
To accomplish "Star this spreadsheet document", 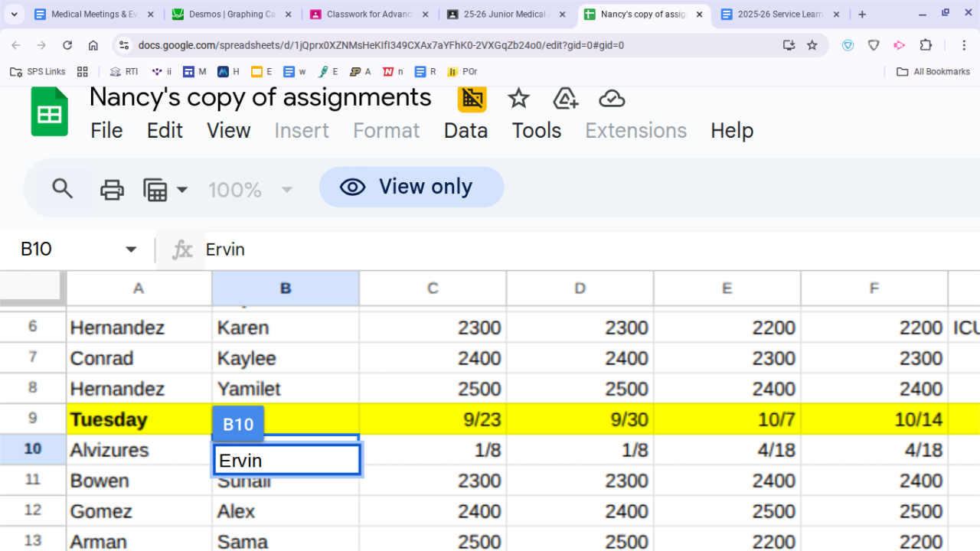I will [518, 99].
